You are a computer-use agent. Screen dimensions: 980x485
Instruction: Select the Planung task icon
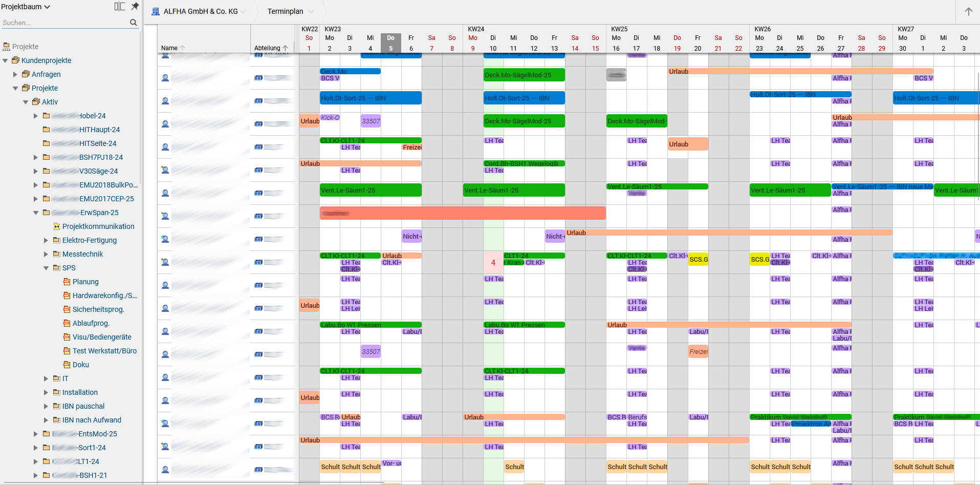(x=67, y=282)
